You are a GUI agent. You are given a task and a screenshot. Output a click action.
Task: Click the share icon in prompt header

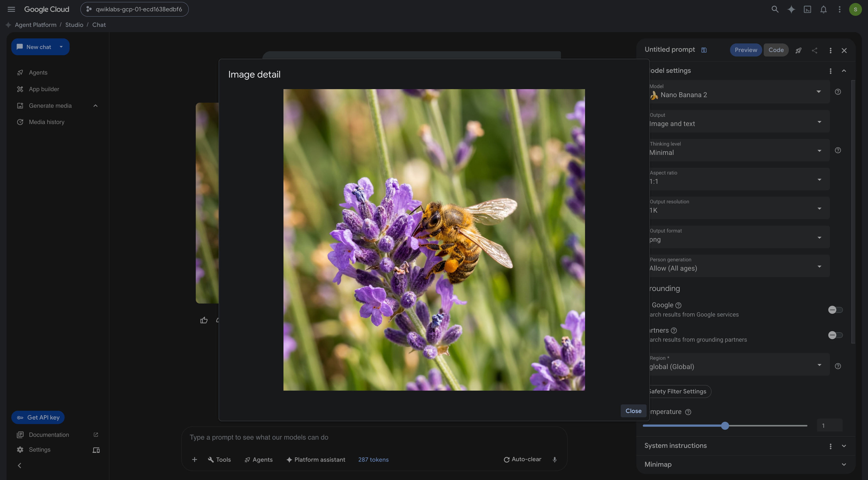[814, 50]
